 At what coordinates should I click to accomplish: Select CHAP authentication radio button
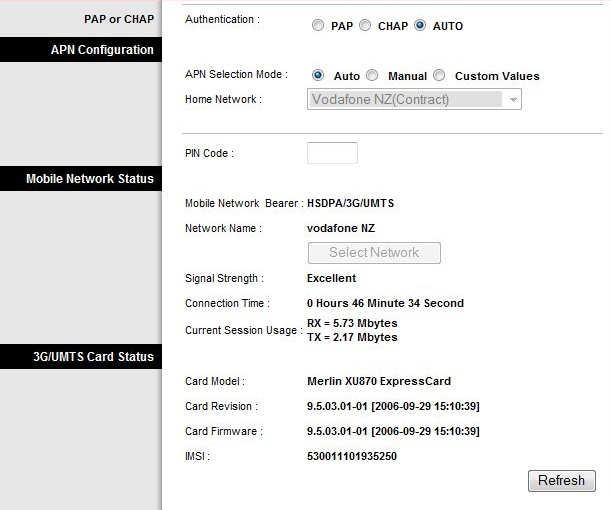pos(365,26)
